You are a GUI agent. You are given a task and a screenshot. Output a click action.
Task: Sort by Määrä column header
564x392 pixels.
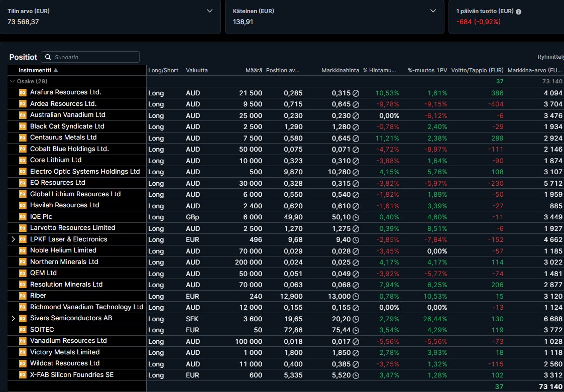click(254, 70)
